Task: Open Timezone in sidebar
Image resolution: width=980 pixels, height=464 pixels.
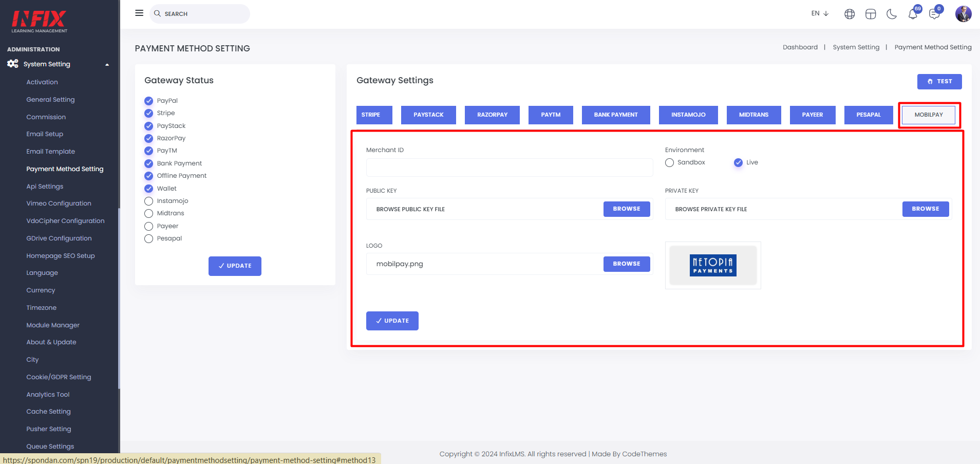Action: coord(42,308)
